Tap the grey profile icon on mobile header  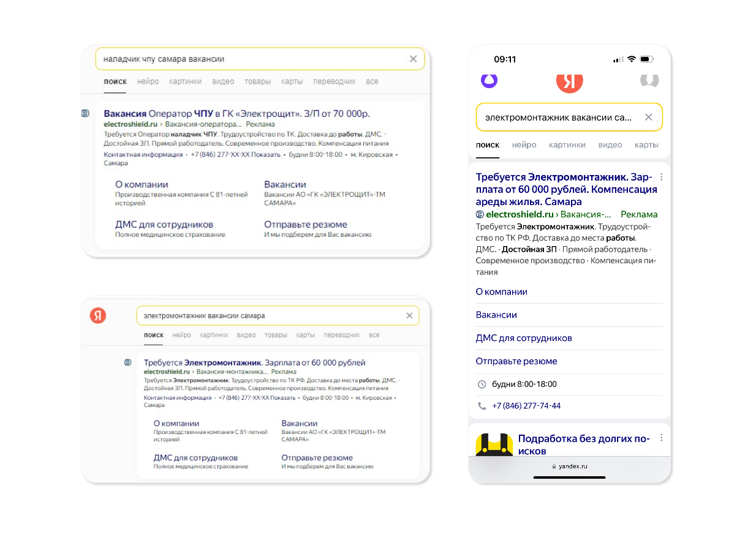[649, 80]
